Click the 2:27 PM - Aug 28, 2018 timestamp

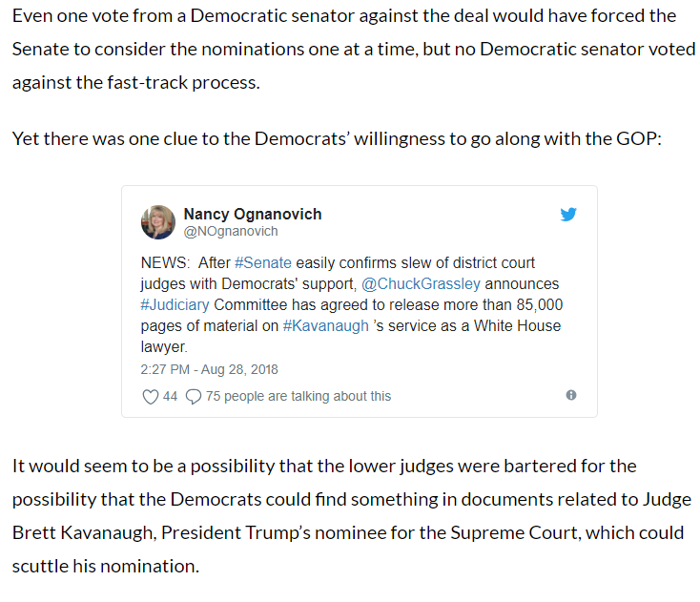[x=209, y=369]
